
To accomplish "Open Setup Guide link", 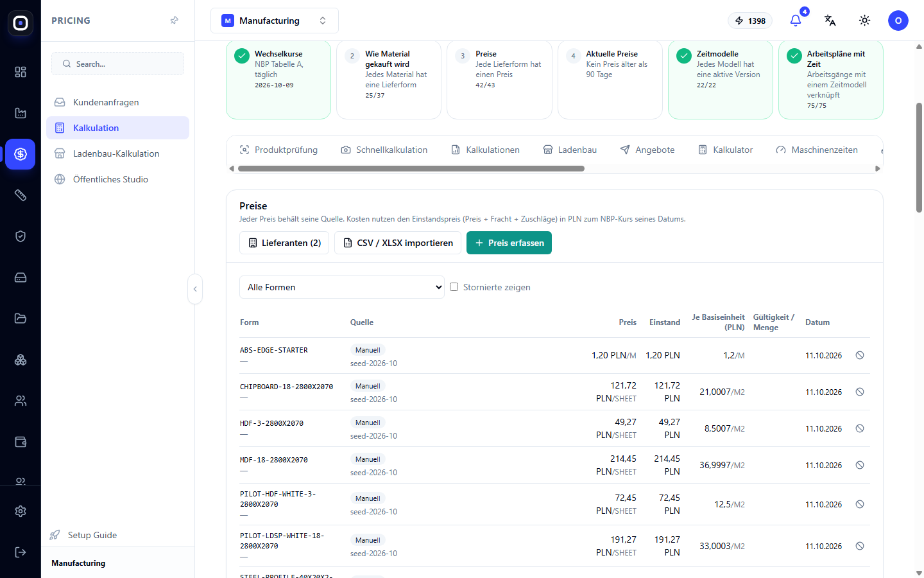I will click(x=83, y=535).
